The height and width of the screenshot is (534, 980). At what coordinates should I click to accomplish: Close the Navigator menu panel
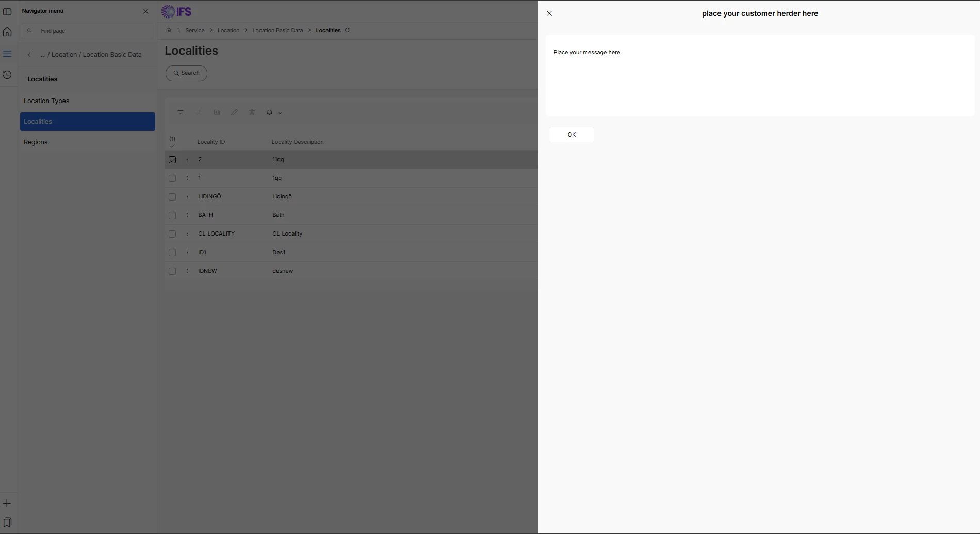coord(145,11)
